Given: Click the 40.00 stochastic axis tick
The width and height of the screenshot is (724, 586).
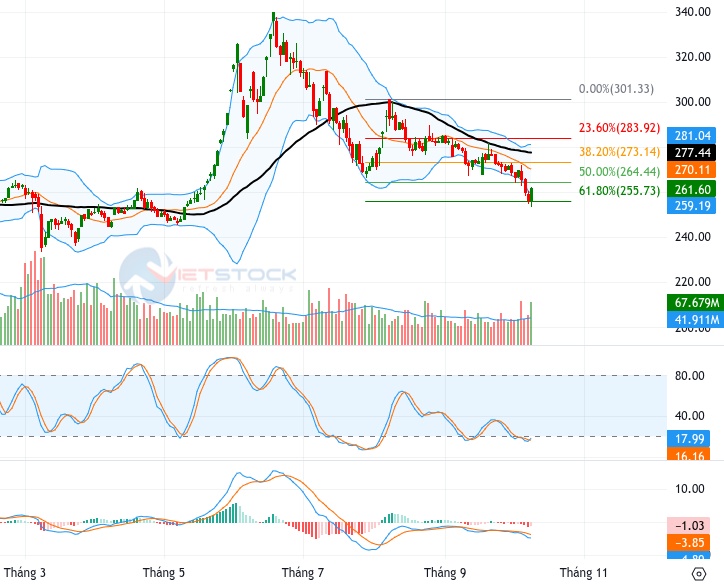Looking at the screenshot, I should [689, 416].
